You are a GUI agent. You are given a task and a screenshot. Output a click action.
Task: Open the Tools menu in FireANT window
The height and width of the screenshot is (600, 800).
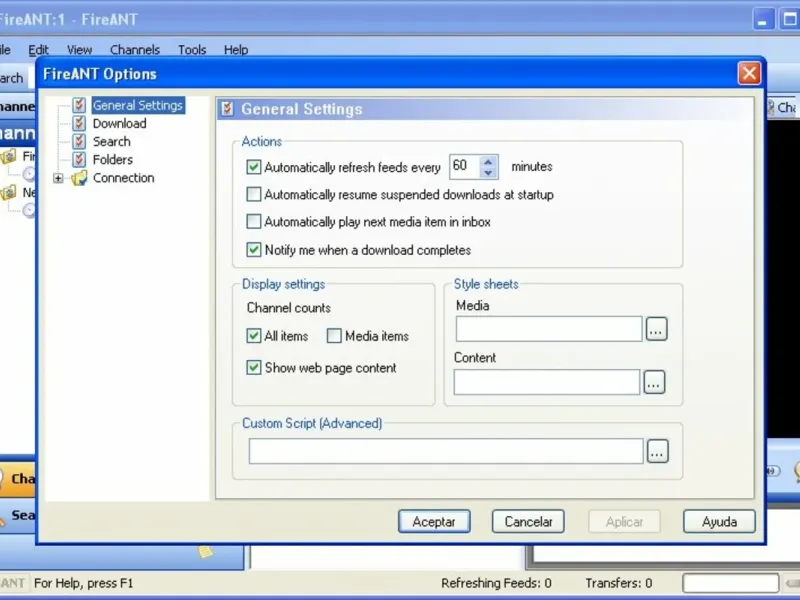pos(192,49)
